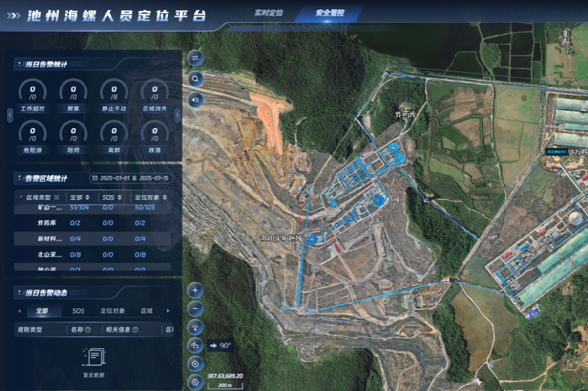This screenshot has width=588, height=391.
Task: Collapse the left panel with the list icon
Action: pyautogui.click(x=195, y=99)
